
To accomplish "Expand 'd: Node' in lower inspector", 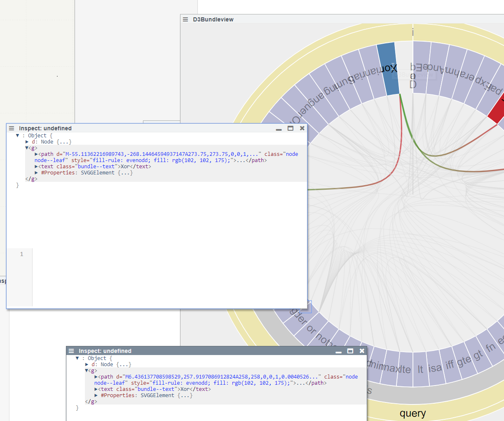I will click(x=87, y=365).
